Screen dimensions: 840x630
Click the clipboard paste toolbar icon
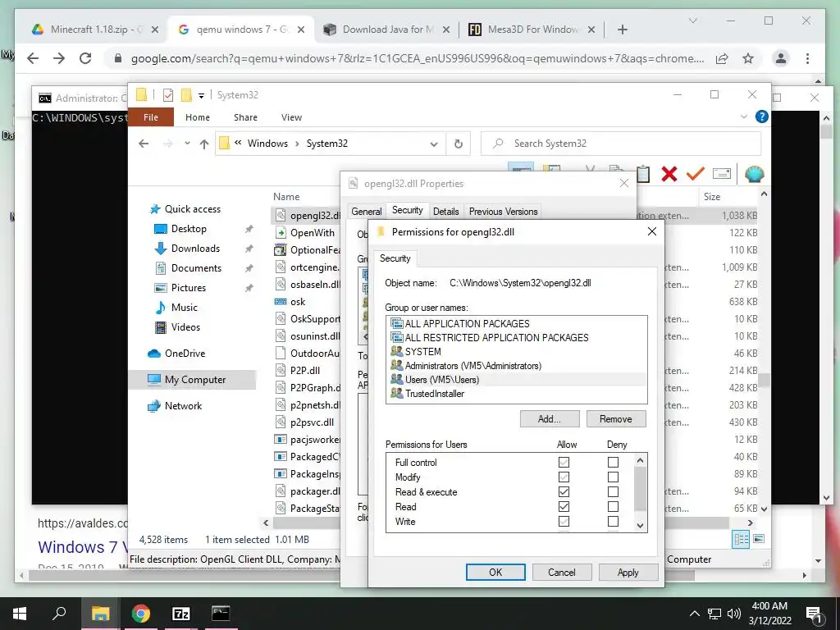point(643,174)
